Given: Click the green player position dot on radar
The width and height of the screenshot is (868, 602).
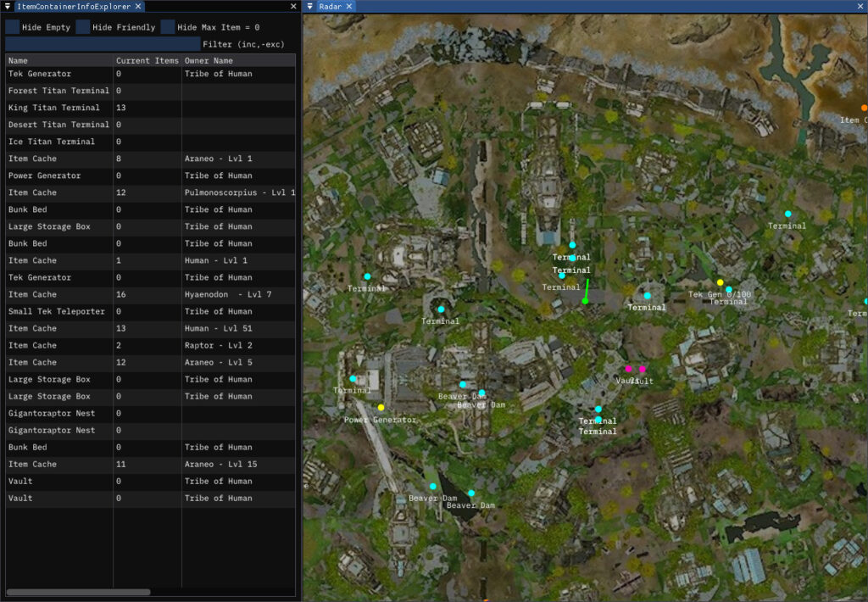Looking at the screenshot, I should click(x=585, y=301).
